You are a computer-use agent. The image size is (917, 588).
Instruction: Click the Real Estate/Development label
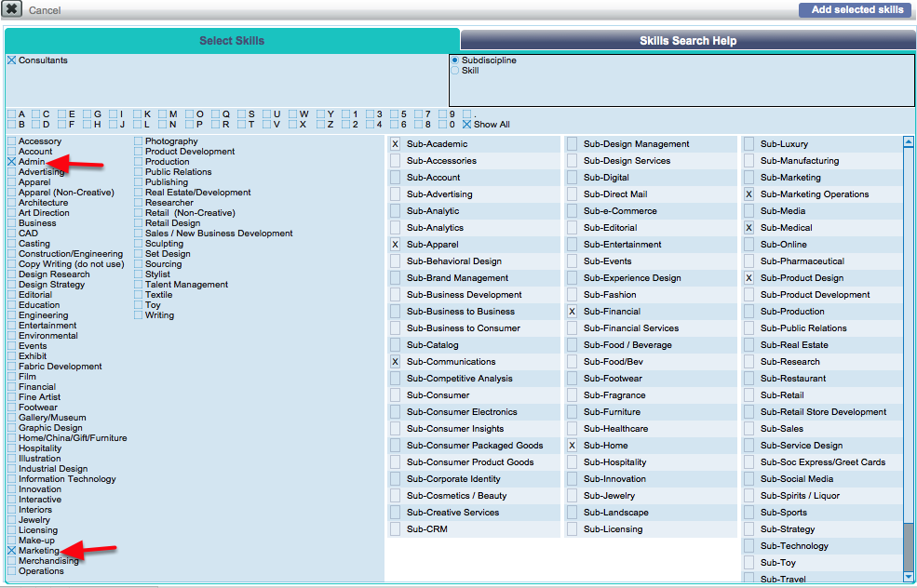(x=197, y=193)
